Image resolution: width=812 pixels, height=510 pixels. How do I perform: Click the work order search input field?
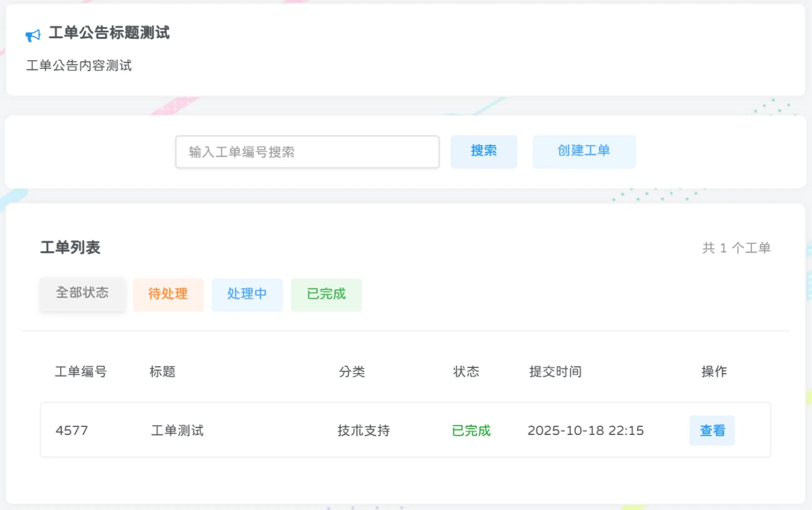click(x=307, y=151)
